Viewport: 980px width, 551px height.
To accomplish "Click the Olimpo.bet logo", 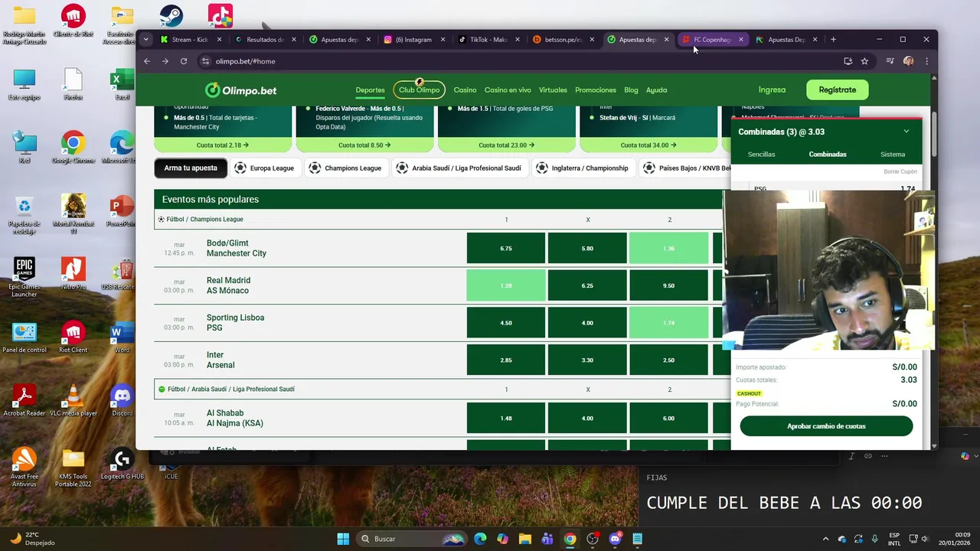I will 240,90.
